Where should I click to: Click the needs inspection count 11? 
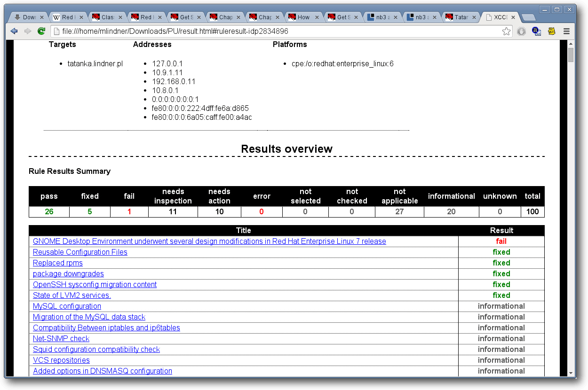[x=173, y=212]
